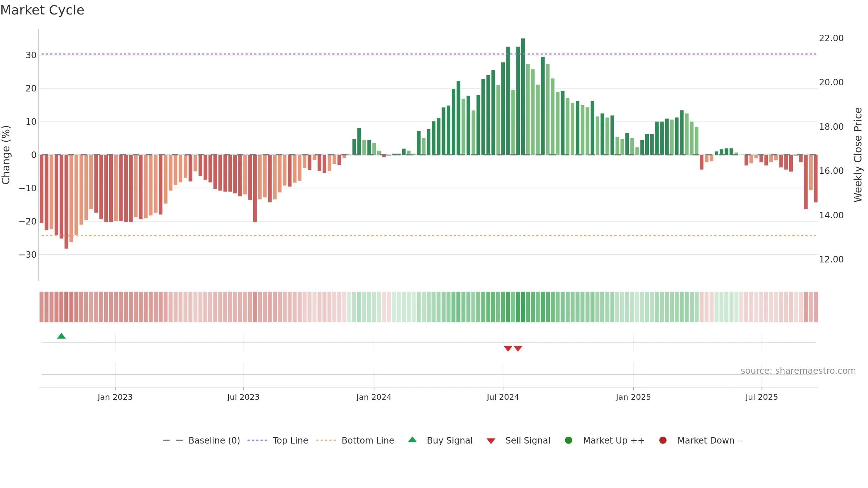The image size is (868, 488).
Task: Click the gray dashed line sample in the legend
Action: click(173, 440)
